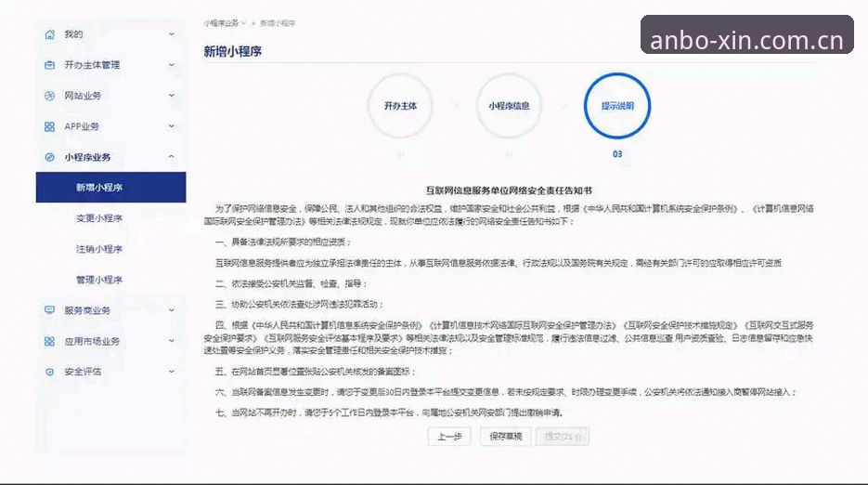Click the step number 03 label
868x485 pixels.
[x=617, y=154]
